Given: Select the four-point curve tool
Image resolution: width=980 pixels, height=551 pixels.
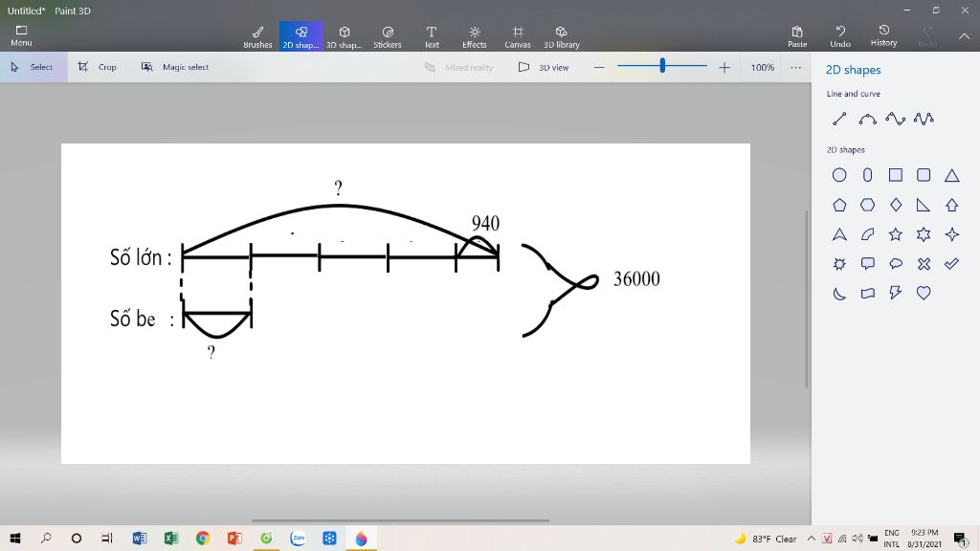Looking at the screenshot, I should [895, 119].
